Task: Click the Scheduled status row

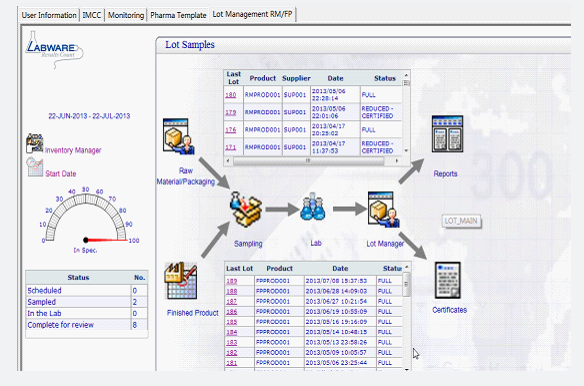Action: click(86, 291)
